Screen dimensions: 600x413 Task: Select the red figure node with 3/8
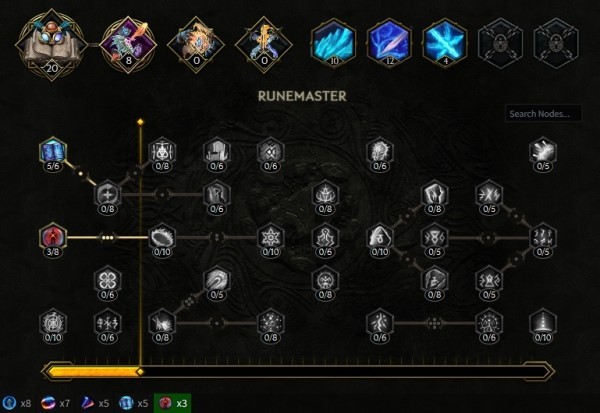tap(53, 238)
